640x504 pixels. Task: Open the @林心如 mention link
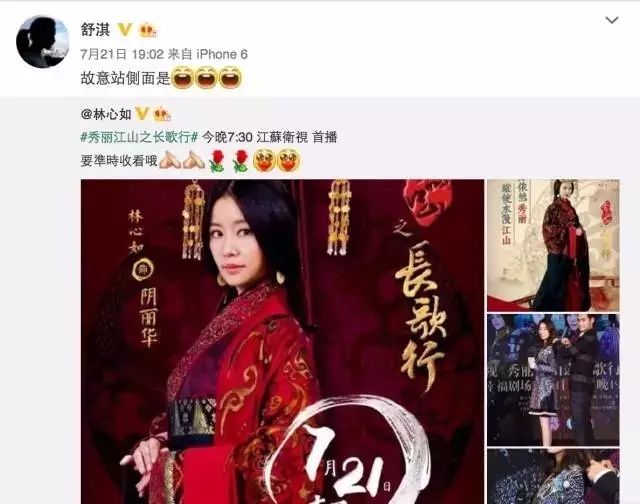pyautogui.click(x=106, y=114)
